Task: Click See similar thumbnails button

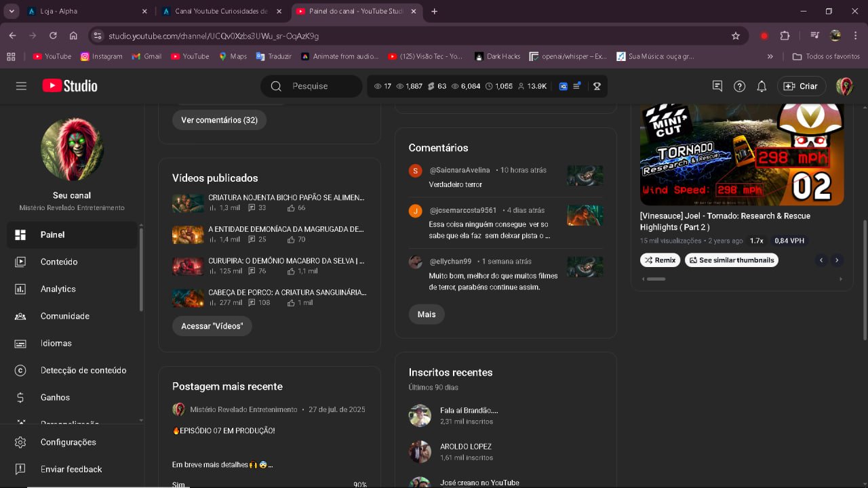Action: coord(732,260)
